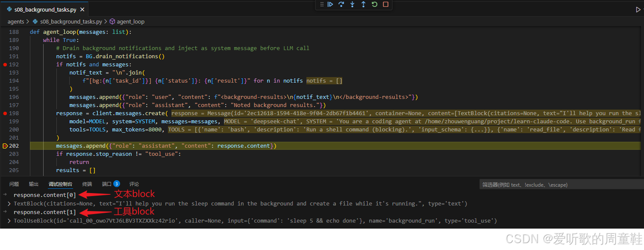The image size is (644, 250).
Task: Select the 调试控制台 tab
Action: pos(60,184)
